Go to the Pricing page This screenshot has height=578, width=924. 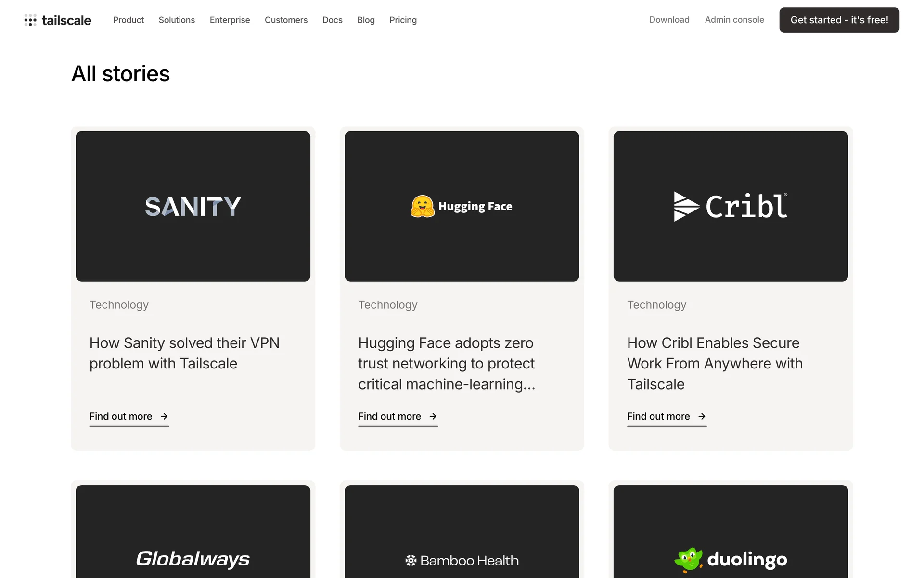pos(403,20)
